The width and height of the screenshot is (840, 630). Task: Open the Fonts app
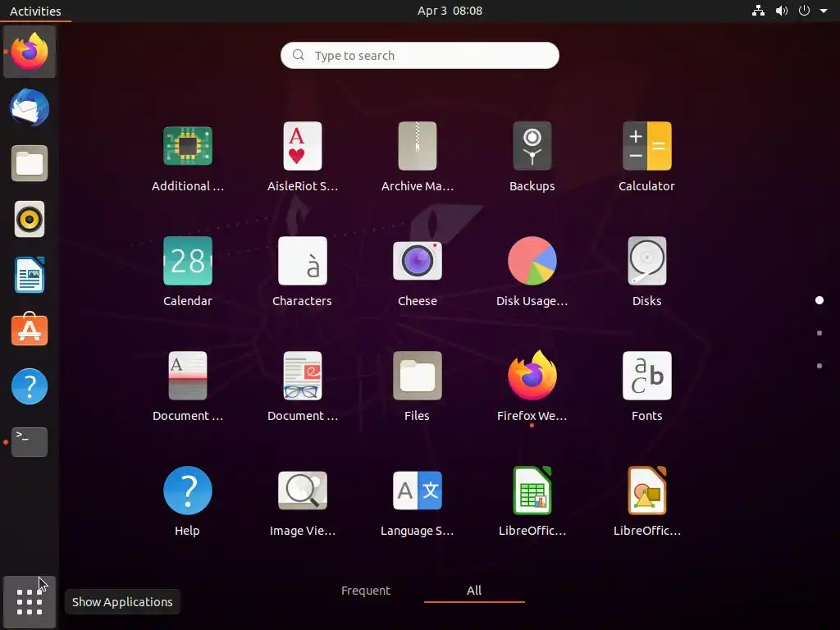click(x=646, y=386)
